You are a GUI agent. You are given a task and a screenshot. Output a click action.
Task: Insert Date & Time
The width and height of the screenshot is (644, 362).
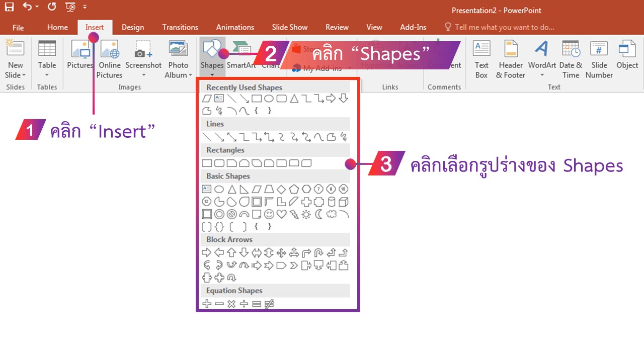click(571, 59)
